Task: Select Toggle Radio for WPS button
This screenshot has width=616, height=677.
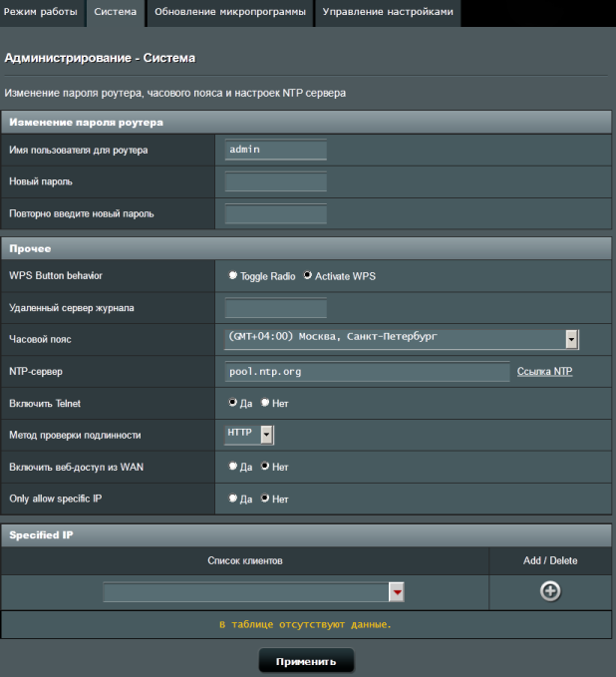Action: click(x=232, y=275)
